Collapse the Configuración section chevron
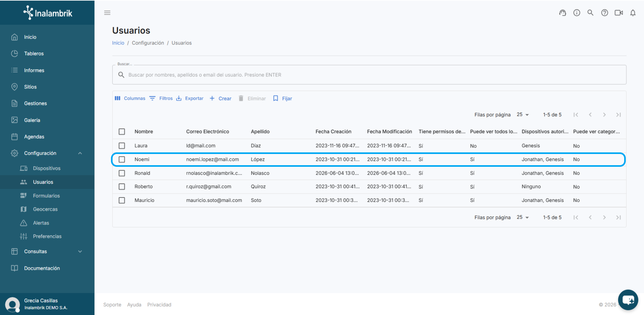 pyautogui.click(x=80, y=153)
